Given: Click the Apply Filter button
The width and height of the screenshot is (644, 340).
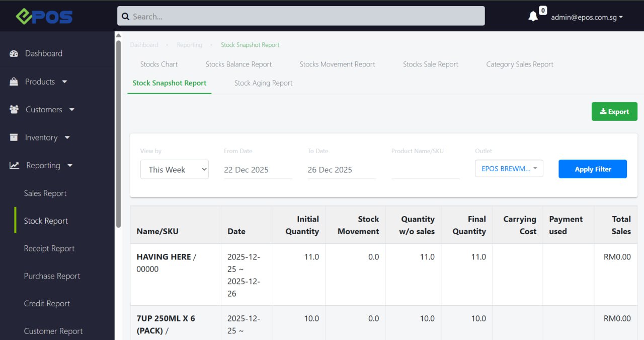Looking at the screenshot, I should [592, 169].
